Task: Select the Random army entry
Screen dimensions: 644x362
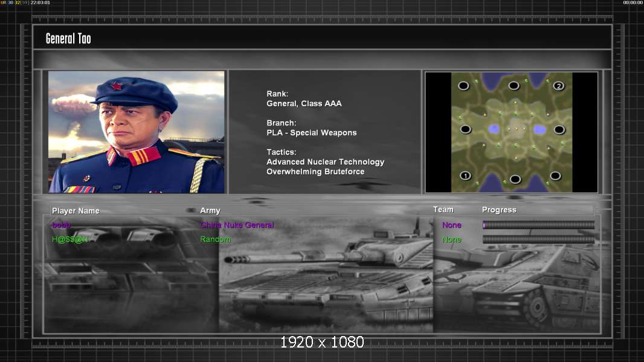Action: coord(216,240)
